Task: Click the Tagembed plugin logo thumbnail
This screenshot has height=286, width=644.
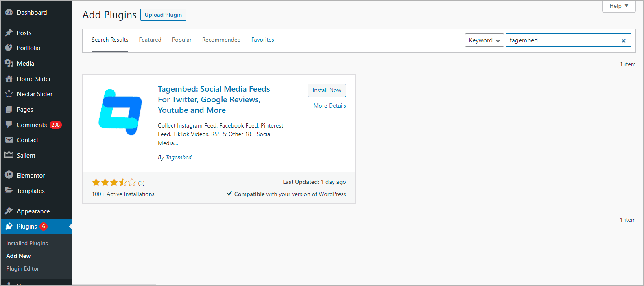Action: pyautogui.click(x=120, y=112)
